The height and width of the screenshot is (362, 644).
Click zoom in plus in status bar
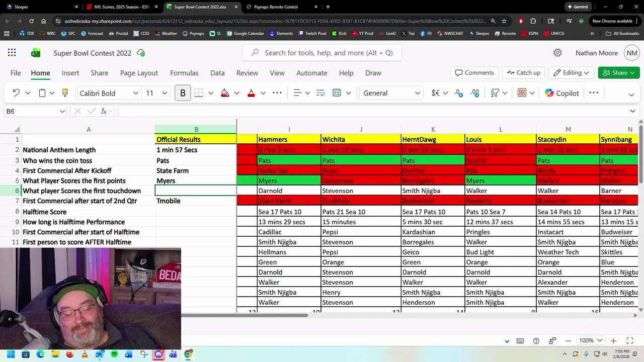(x=613, y=340)
